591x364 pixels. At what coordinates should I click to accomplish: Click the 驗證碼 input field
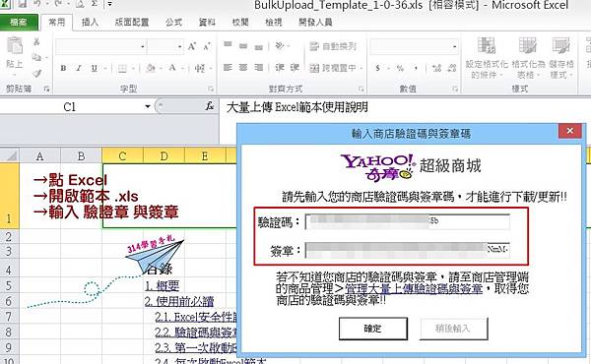(x=408, y=221)
